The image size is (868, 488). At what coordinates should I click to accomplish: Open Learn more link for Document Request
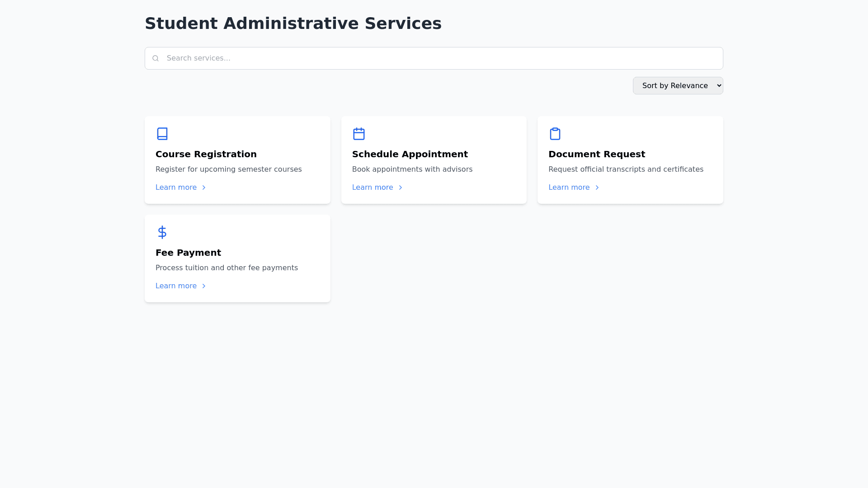[569, 188]
